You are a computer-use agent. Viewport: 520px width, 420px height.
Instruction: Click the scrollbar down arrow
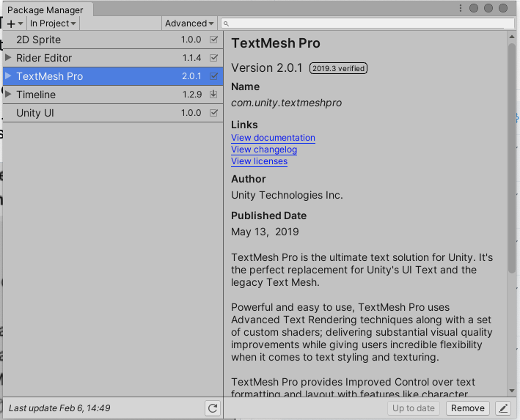pos(512,391)
